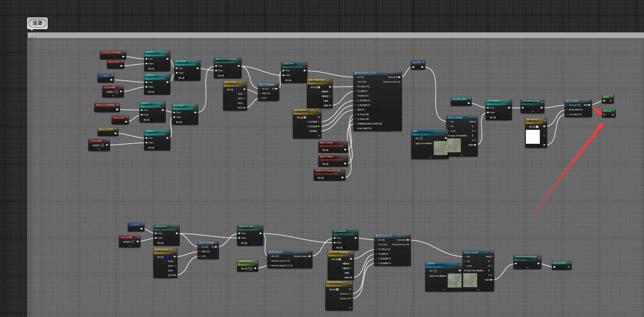Select the MF_BY_Refine node title
The image size is (644, 317).
point(572,101)
